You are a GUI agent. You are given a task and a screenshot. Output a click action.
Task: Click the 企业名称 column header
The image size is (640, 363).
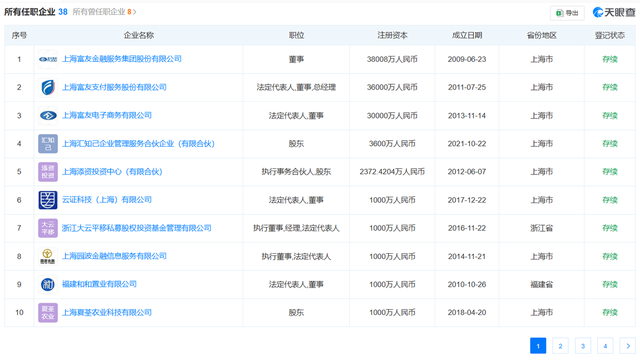click(x=139, y=36)
